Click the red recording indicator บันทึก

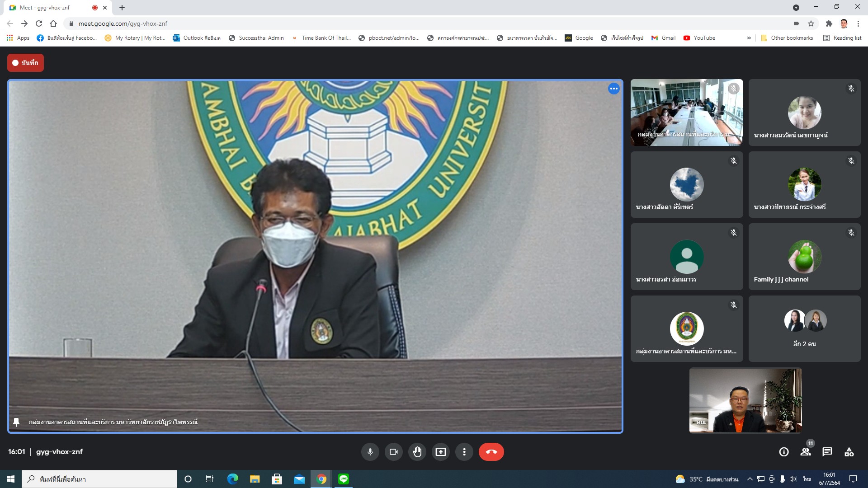[25, 63]
